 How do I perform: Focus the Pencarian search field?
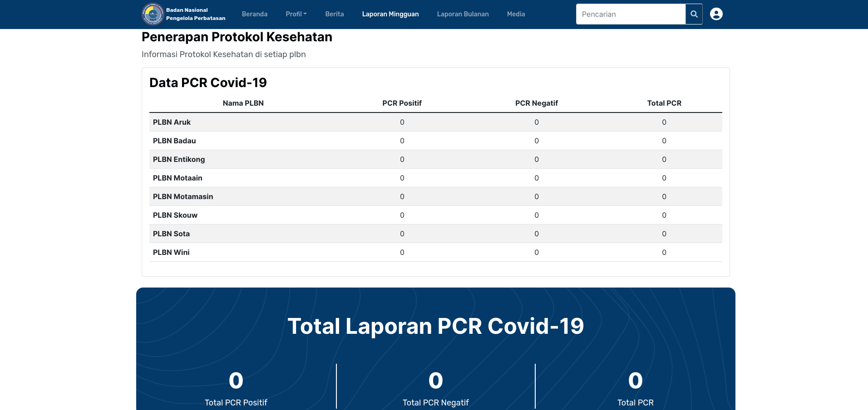[x=631, y=14]
